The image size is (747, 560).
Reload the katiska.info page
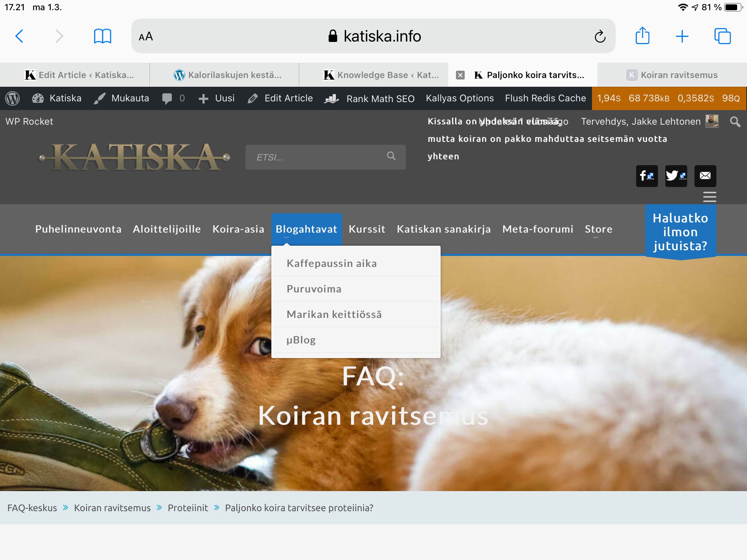(600, 36)
